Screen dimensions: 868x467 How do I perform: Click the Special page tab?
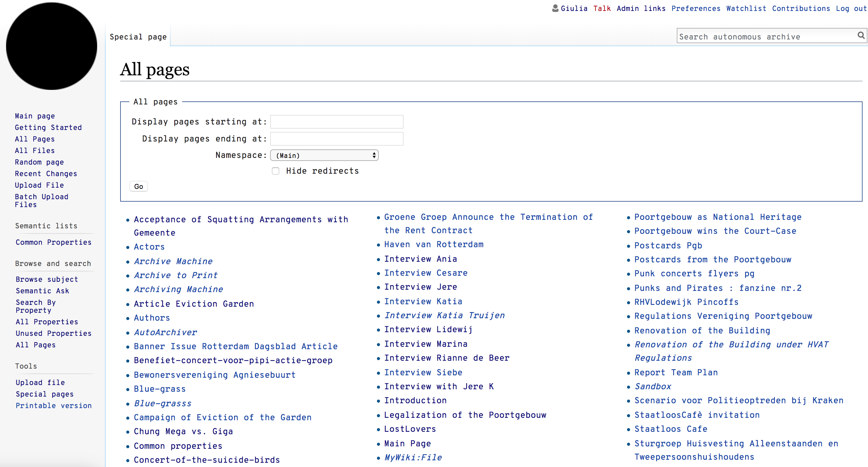pos(138,37)
